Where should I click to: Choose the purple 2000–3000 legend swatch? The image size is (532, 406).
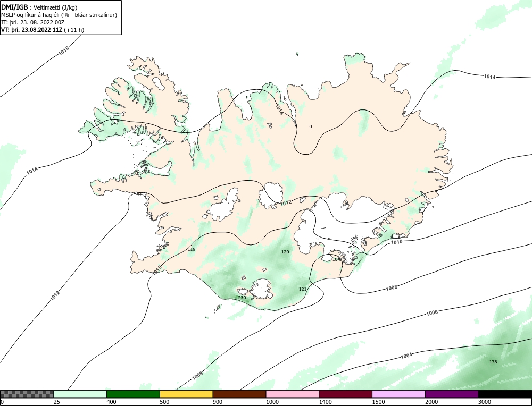(452, 394)
